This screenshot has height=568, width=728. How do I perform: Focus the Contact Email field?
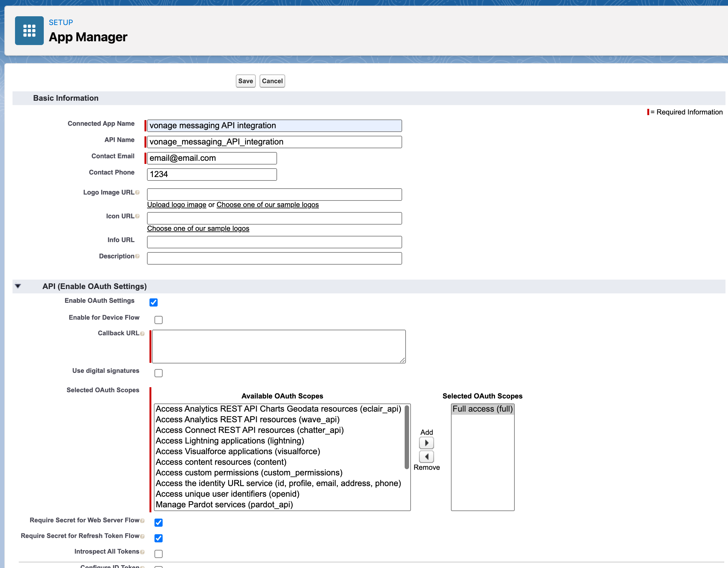(212, 158)
